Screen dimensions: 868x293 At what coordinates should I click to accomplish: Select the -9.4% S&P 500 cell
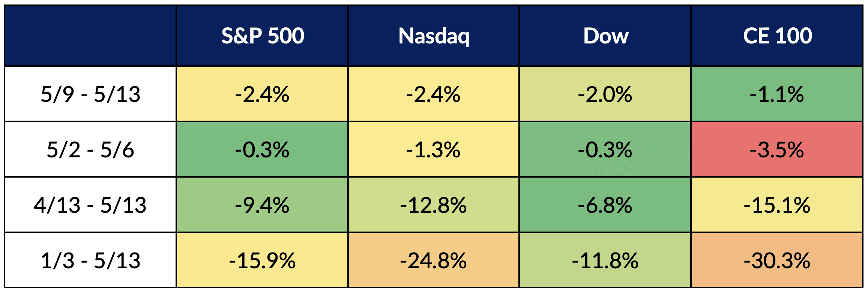[x=262, y=205]
